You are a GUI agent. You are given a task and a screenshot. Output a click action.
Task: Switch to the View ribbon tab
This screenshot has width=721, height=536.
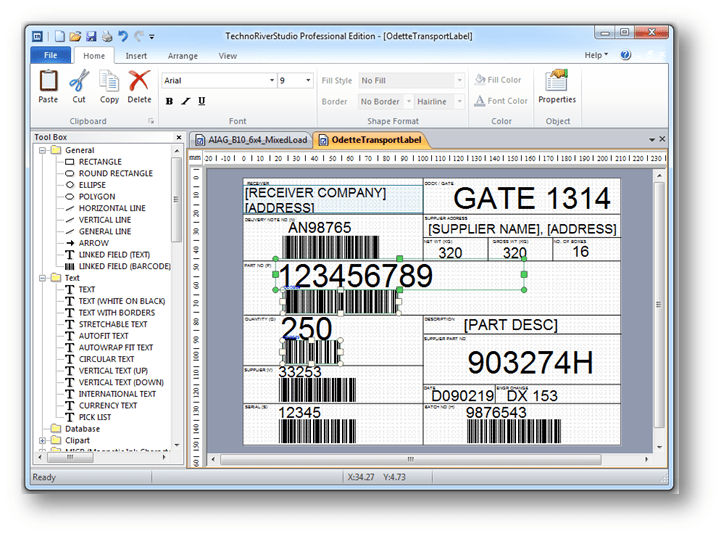pyautogui.click(x=228, y=56)
